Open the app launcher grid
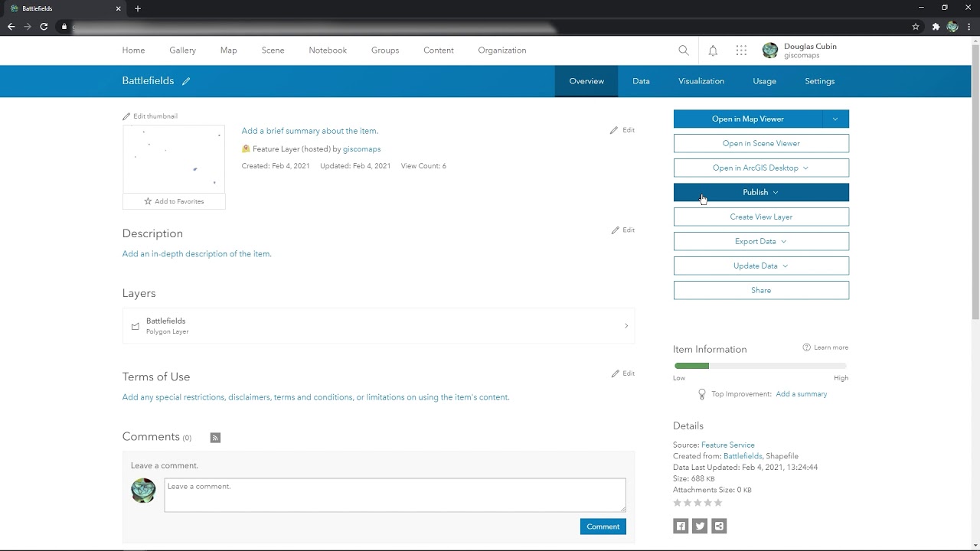Viewport: 980px width, 551px height. (x=741, y=51)
